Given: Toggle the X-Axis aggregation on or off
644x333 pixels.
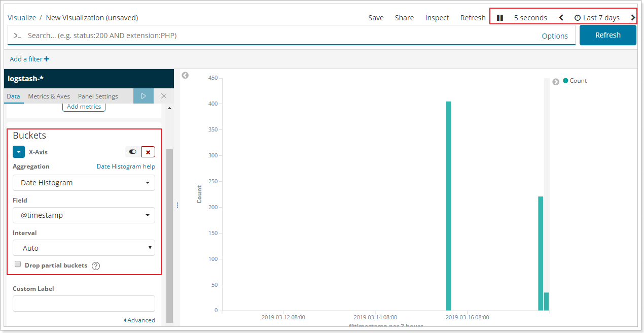Looking at the screenshot, I should click(133, 152).
